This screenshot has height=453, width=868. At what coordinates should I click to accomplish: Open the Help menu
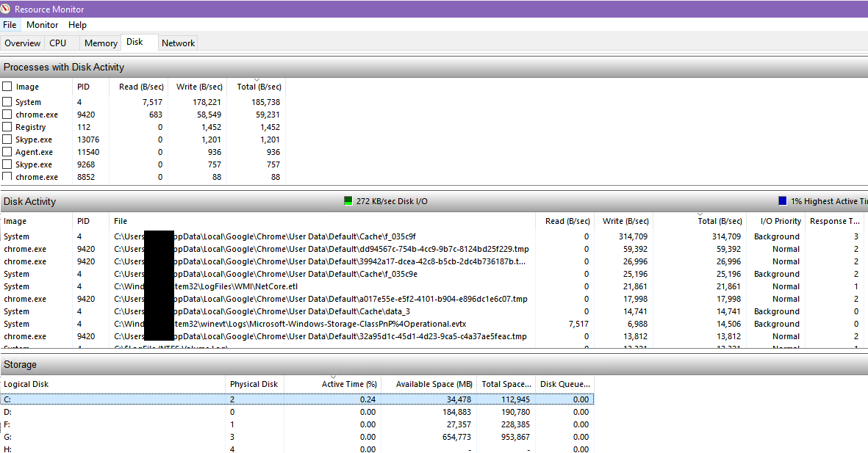point(77,25)
